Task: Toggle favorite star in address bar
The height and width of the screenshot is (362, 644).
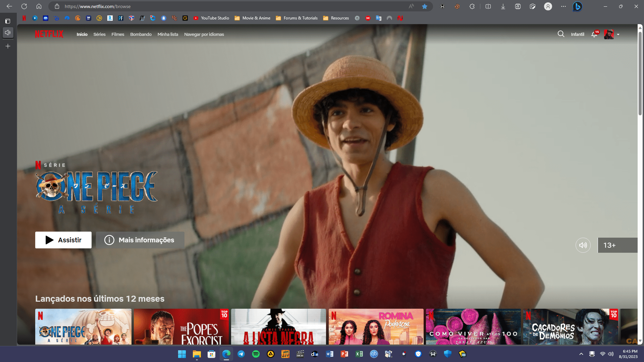Action: click(425, 6)
